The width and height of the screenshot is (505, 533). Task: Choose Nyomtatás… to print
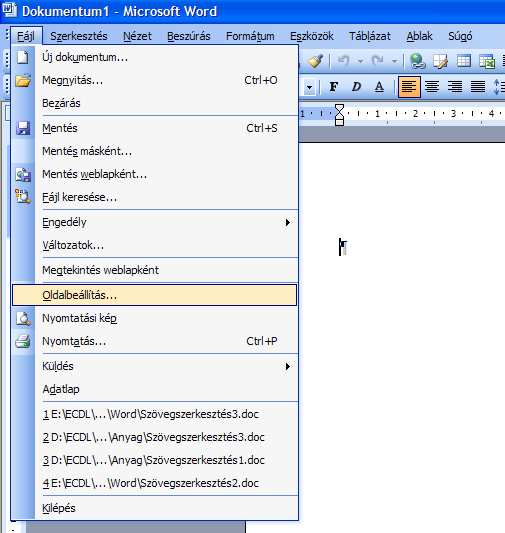(x=155, y=341)
